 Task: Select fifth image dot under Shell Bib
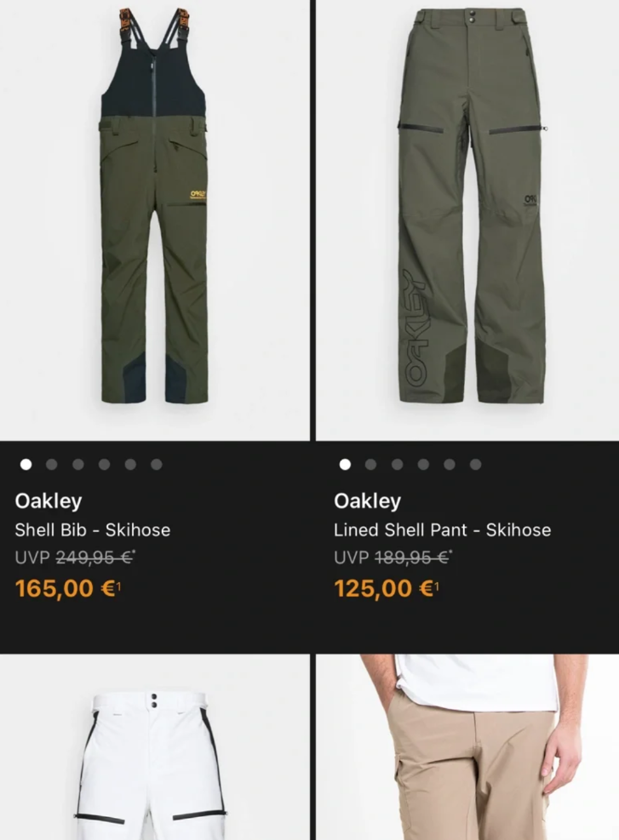pos(130,465)
